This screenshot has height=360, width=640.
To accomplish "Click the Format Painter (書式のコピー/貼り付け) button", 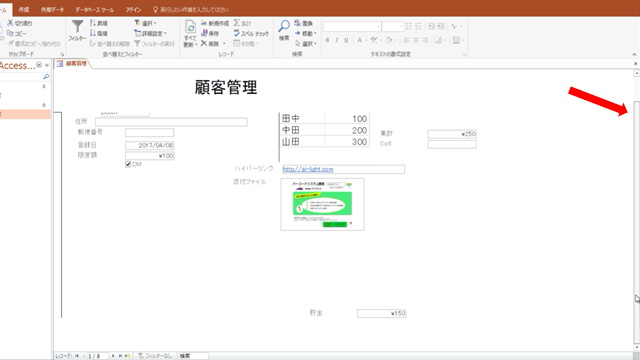I will [x=34, y=43].
